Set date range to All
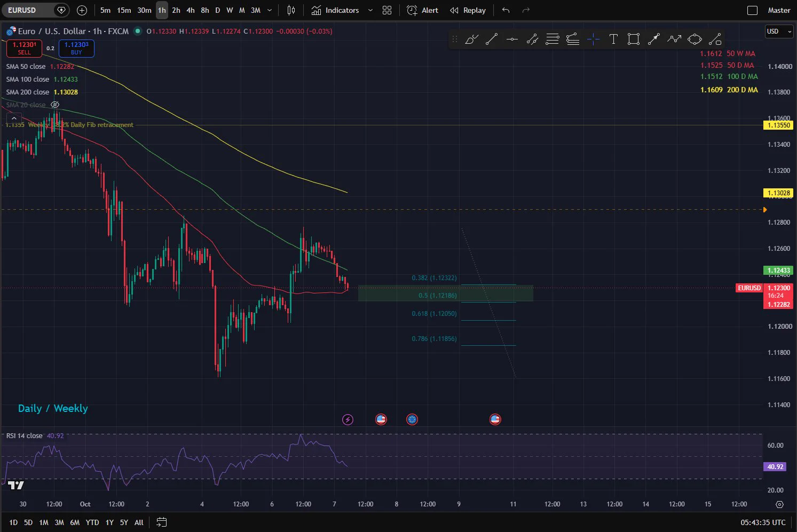The height and width of the screenshot is (532, 797). [x=139, y=522]
